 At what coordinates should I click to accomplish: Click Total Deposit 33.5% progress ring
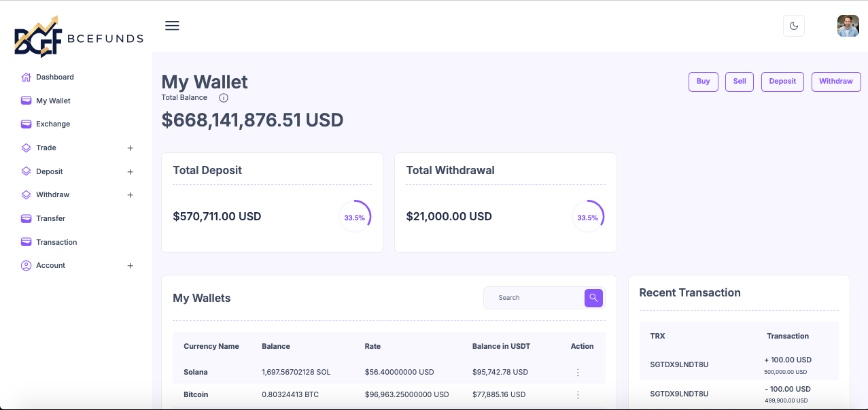(355, 218)
